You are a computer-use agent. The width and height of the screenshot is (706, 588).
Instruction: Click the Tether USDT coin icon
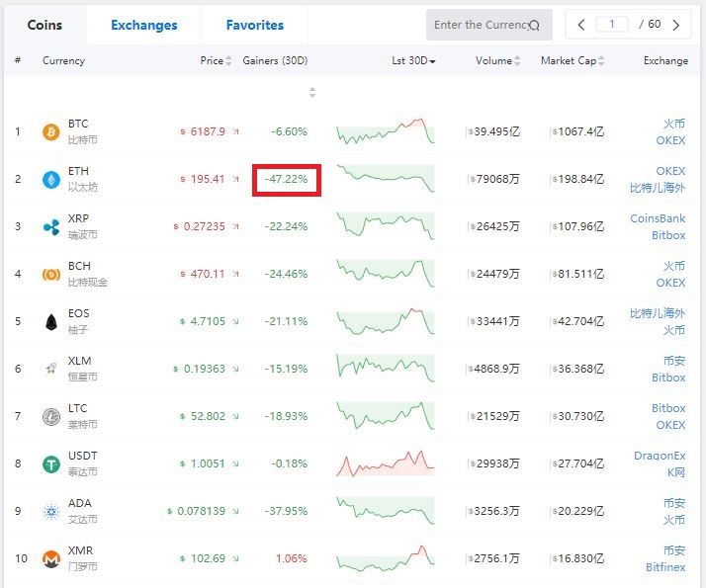point(51,463)
